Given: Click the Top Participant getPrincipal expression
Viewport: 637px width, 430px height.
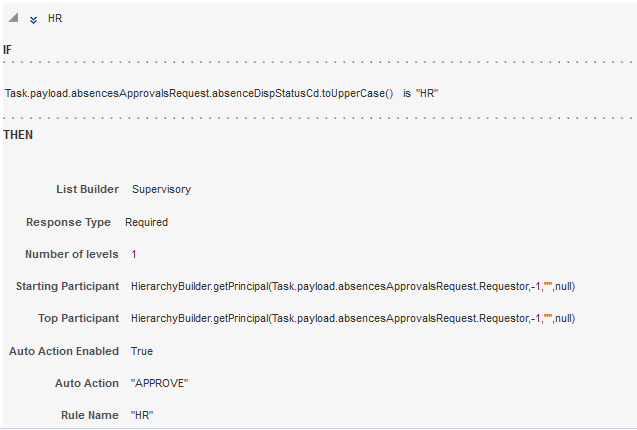Looking at the screenshot, I should [353, 319].
